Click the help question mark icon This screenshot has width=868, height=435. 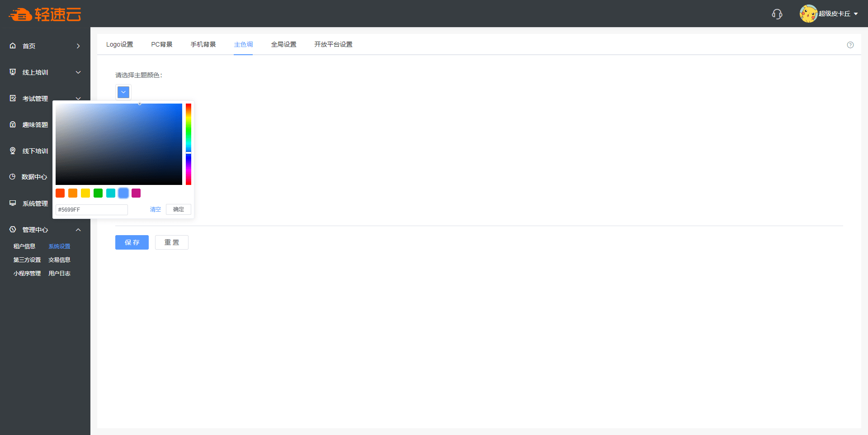tap(850, 45)
